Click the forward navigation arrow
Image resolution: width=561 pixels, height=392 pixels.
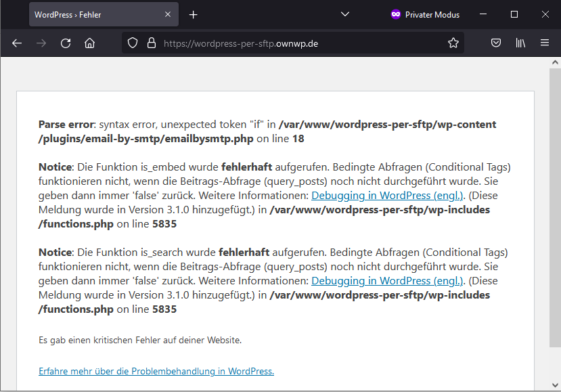[41, 43]
